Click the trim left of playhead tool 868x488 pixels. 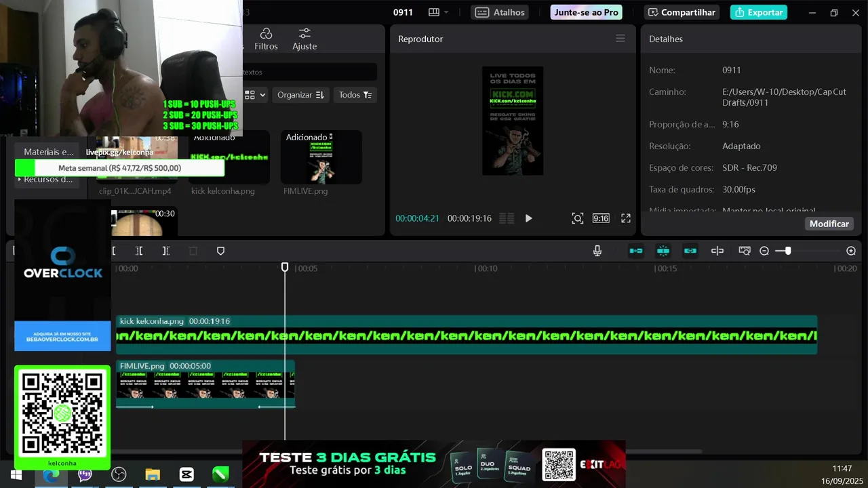tap(139, 251)
